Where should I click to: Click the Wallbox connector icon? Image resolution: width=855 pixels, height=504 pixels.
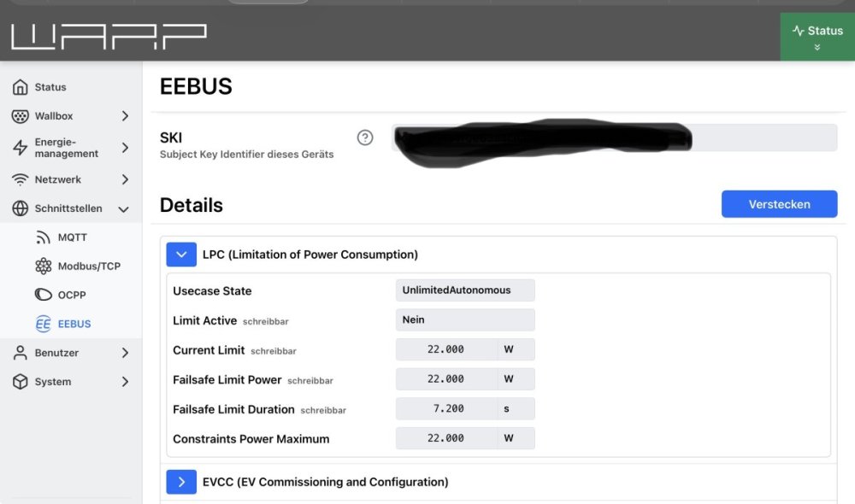[21, 116]
